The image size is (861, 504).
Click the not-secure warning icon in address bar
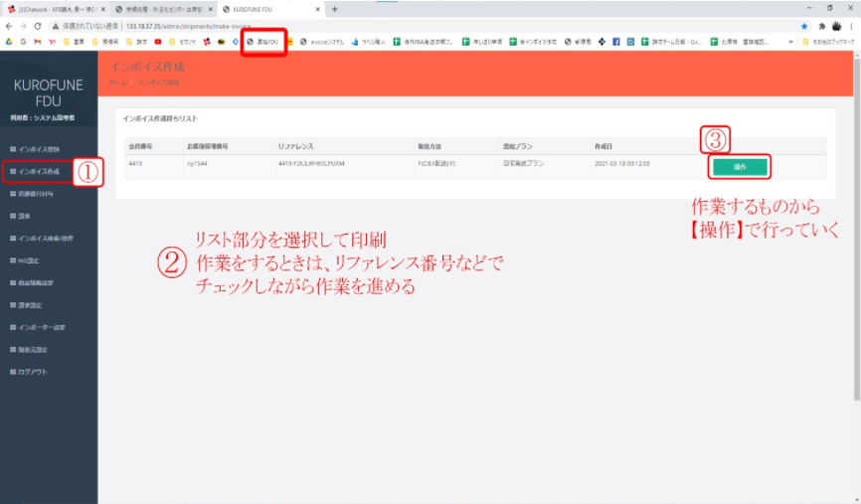[55, 26]
